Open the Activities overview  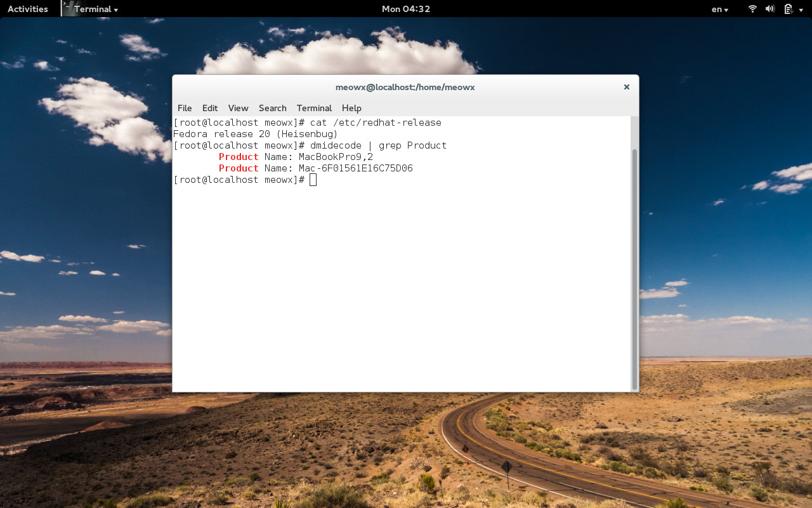pos(28,9)
